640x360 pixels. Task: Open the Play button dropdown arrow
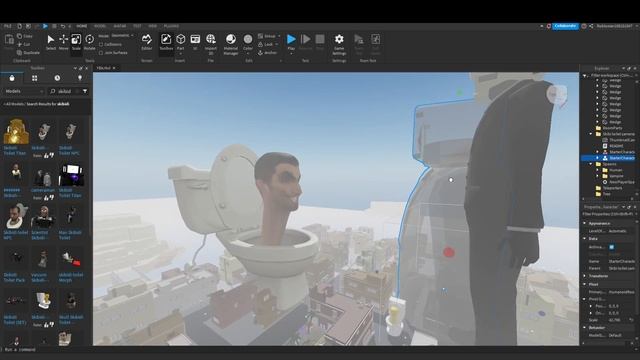pyautogui.click(x=291, y=54)
